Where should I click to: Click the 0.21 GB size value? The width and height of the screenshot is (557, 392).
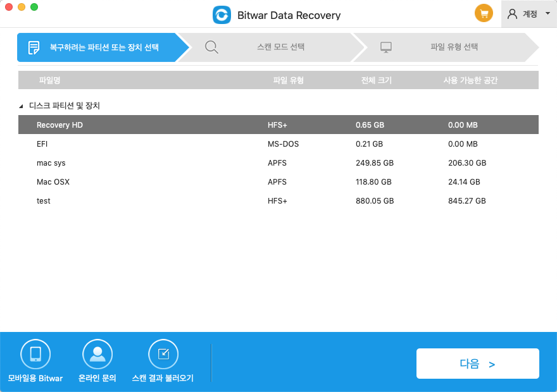(x=369, y=144)
